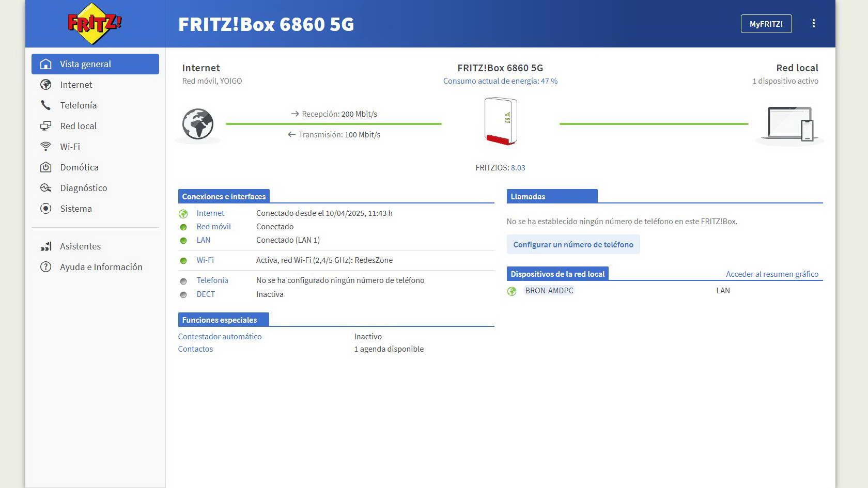Click 1 dispositivo activo text

point(785,81)
